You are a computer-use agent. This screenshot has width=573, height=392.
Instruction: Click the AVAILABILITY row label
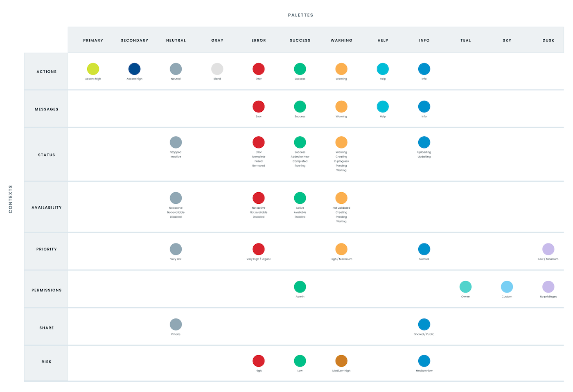46,207
